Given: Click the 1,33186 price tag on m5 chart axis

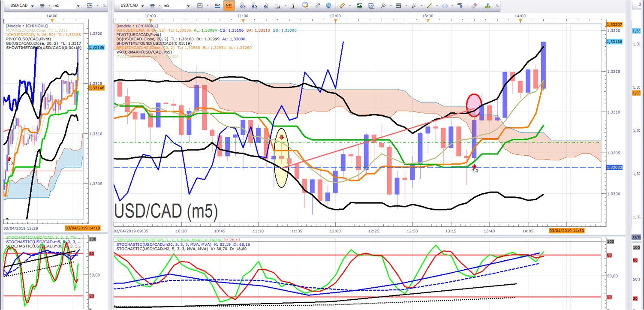Looking at the screenshot, I should (615, 42).
